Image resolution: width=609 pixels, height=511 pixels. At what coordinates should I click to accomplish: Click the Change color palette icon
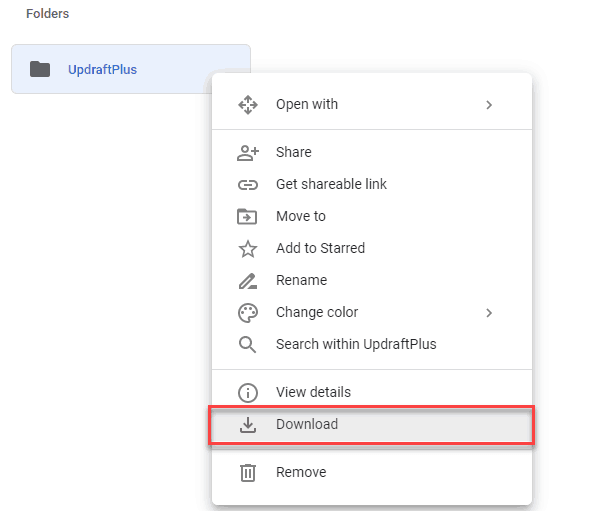point(248,313)
